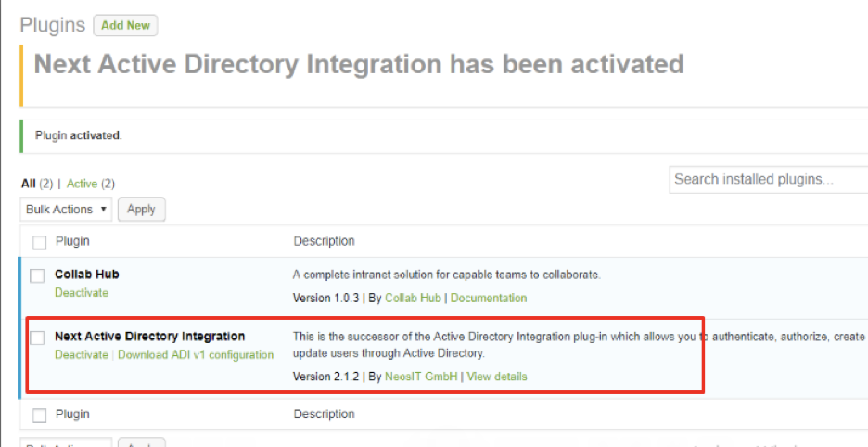Open the Collab Hub author link

click(413, 298)
